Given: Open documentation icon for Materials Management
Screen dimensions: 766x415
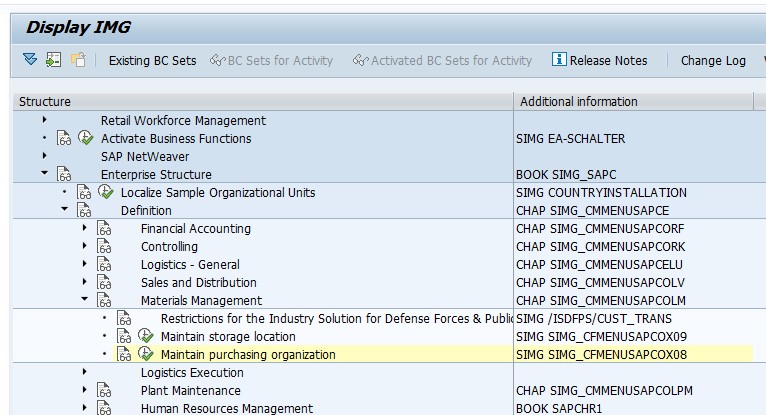Looking at the screenshot, I should [x=104, y=301].
